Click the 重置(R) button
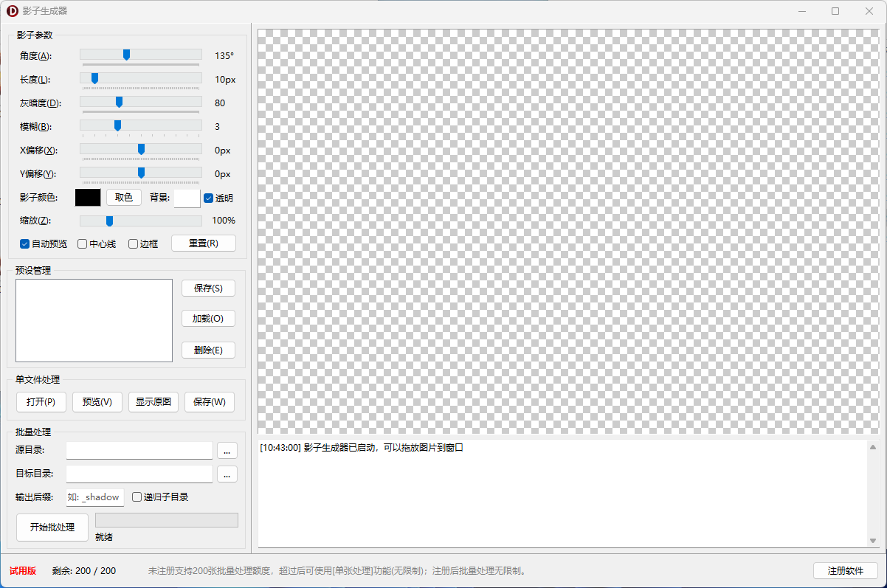The image size is (887, 588). (203, 243)
